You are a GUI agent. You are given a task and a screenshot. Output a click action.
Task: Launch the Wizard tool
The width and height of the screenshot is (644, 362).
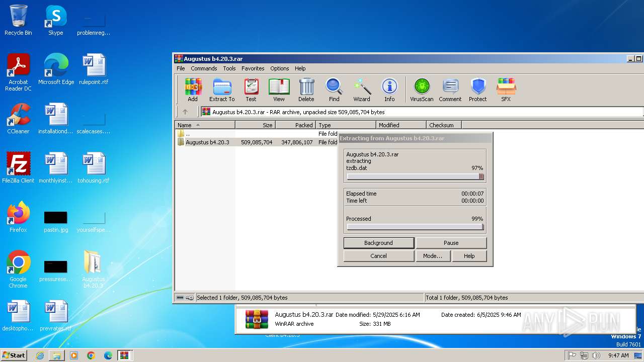(x=362, y=90)
